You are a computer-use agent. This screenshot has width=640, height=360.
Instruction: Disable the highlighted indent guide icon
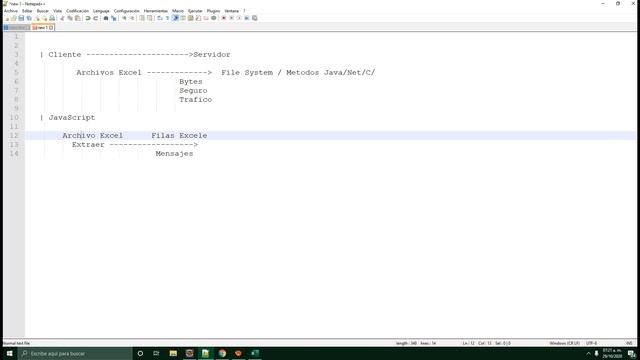coord(175,18)
